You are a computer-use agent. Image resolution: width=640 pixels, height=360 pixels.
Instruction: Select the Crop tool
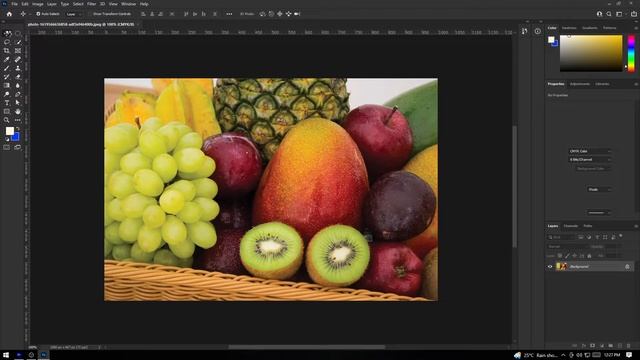pos(7,51)
